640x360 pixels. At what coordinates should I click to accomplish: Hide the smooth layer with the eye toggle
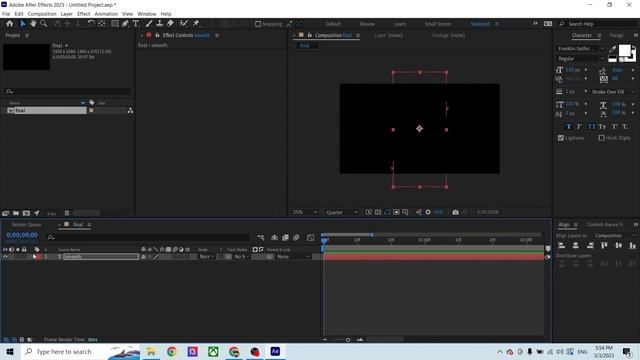pos(5,257)
